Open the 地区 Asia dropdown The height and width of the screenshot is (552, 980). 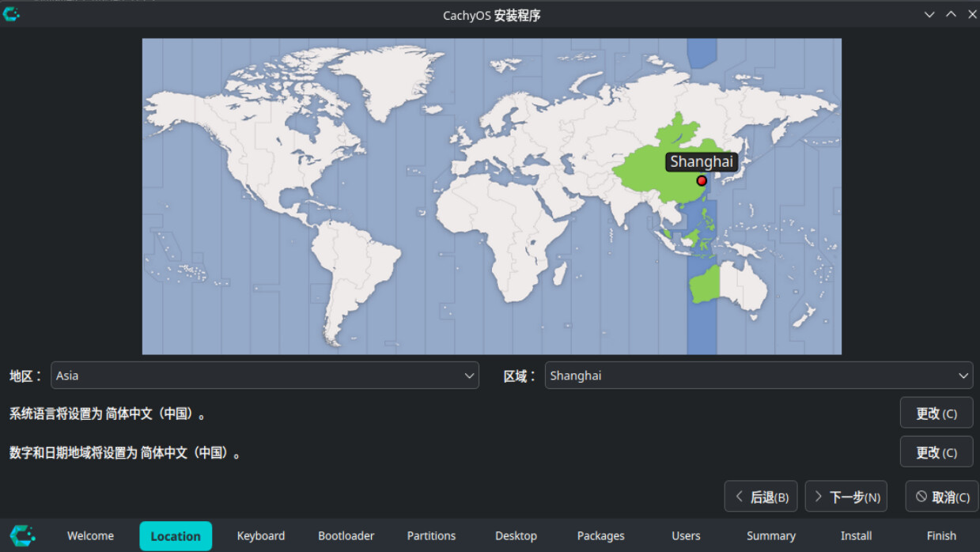coord(265,376)
